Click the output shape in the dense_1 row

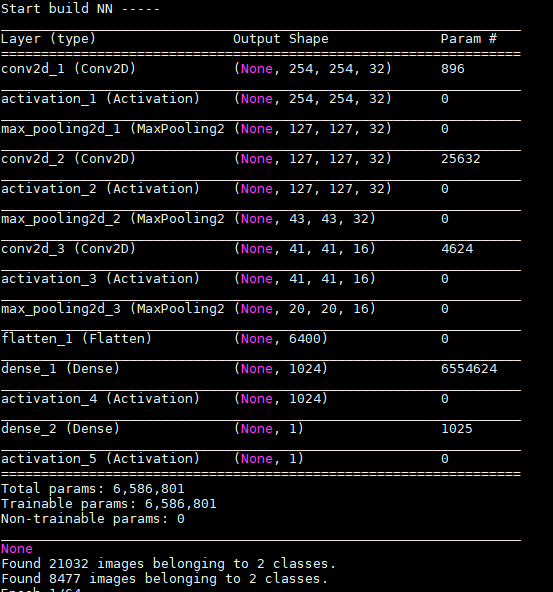[x=281, y=369]
